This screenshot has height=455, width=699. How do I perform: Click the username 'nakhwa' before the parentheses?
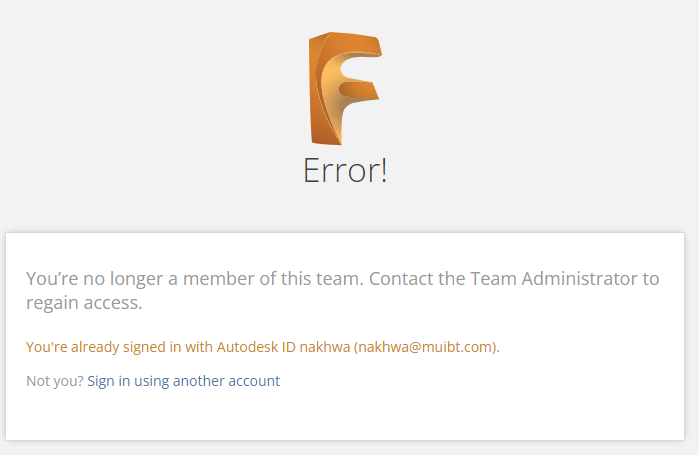tap(325, 347)
